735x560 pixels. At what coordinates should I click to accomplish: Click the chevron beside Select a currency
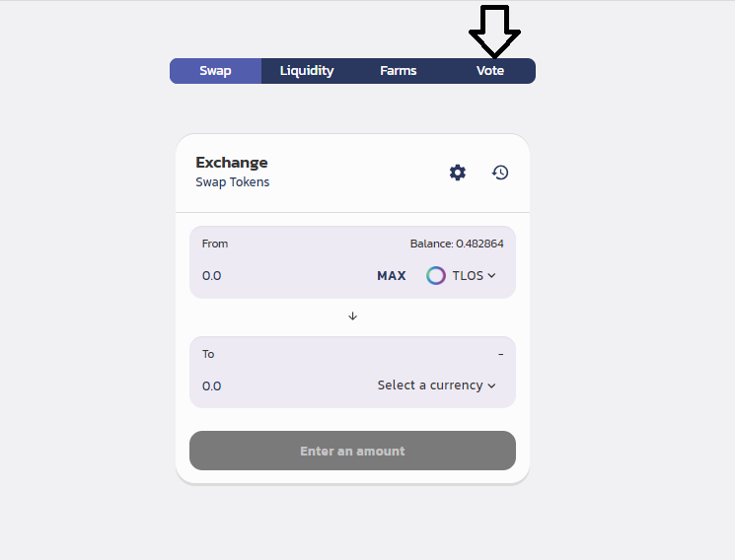pyautogui.click(x=491, y=385)
